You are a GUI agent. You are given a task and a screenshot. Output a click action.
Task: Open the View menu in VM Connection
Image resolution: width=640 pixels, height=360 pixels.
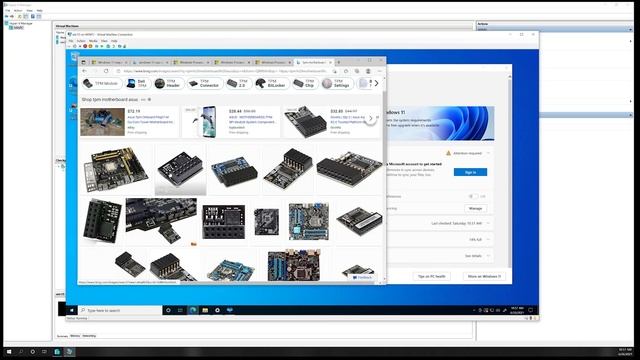coord(104,41)
